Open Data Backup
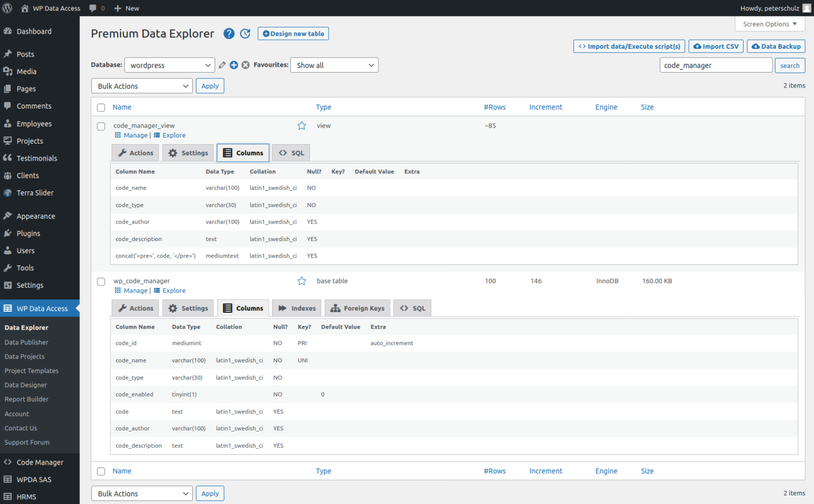Image resolution: width=814 pixels, height=504 pixels. (776, 46)
